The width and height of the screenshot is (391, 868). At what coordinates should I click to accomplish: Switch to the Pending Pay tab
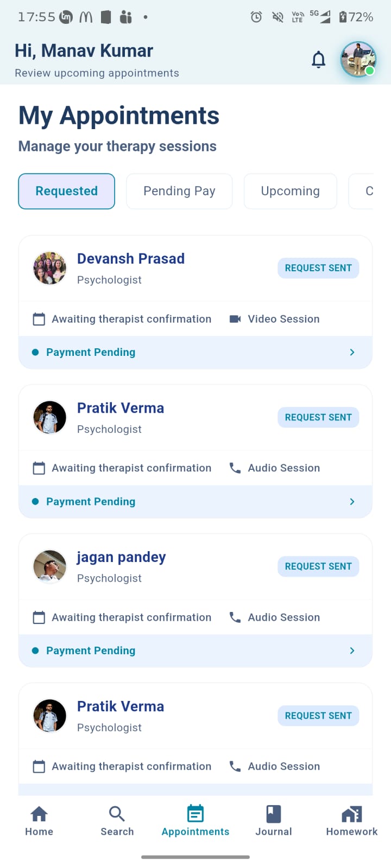click(x=179, y=191)
